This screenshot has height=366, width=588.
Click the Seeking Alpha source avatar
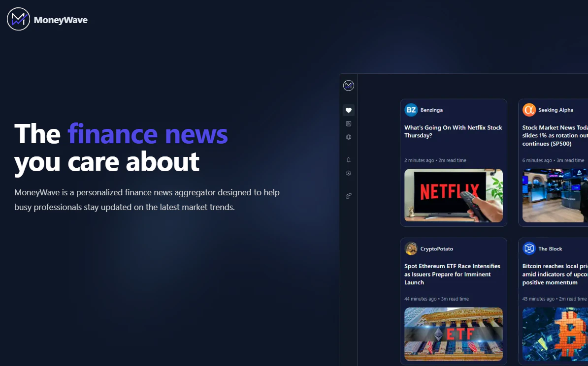pos(529,110)
